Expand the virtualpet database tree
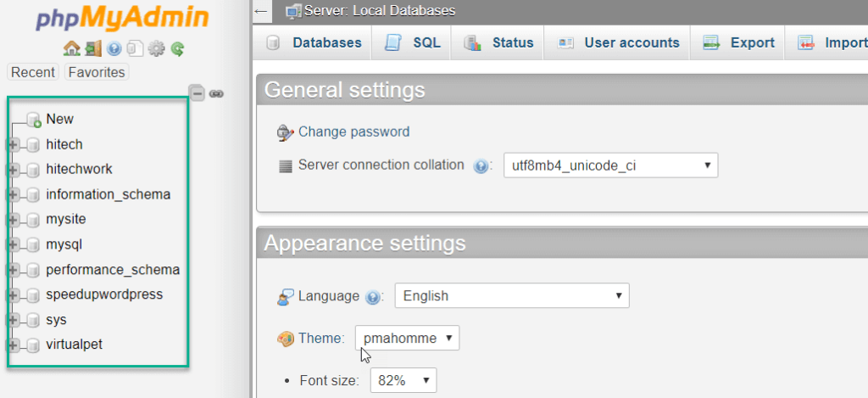The height and width of the screenshot is (398, 868). point(13,345)
